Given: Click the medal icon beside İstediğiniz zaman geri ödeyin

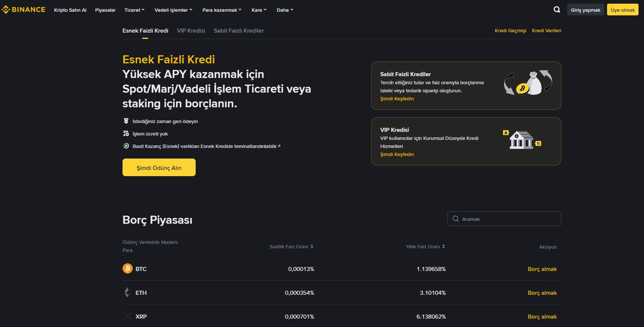Looking at the screenshot, I should (x=126, y=121).
